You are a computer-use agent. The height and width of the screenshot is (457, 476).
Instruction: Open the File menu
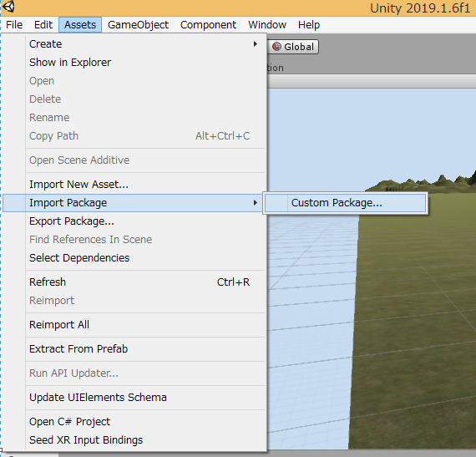pos(14,24)
